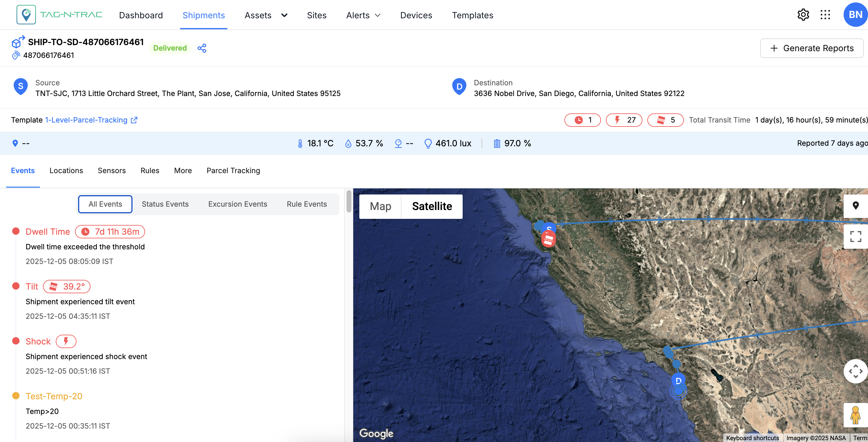Filter by Excursion Events

point(237,204)
